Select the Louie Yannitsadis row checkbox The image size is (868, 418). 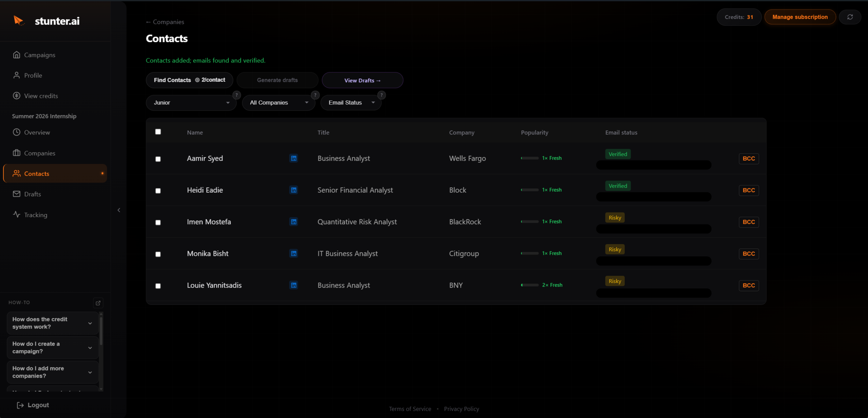[158, 286]
